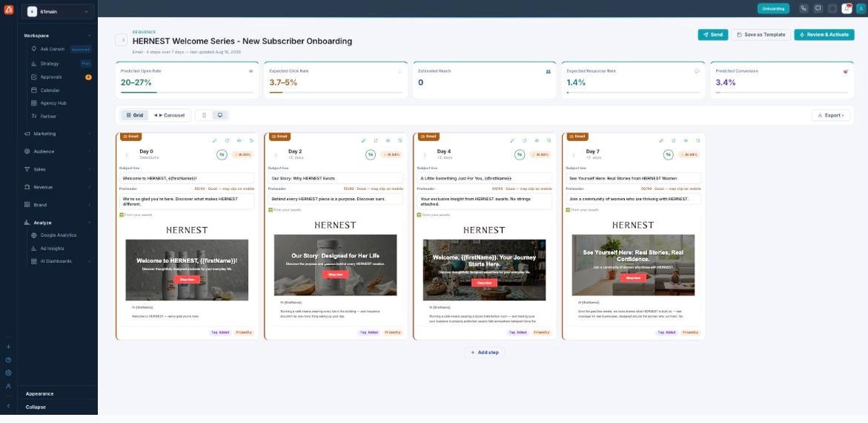This screenshot has height=423, width=868.
Task: Grab the Day 0 card drag handle
Action: (x=127, y=154)
